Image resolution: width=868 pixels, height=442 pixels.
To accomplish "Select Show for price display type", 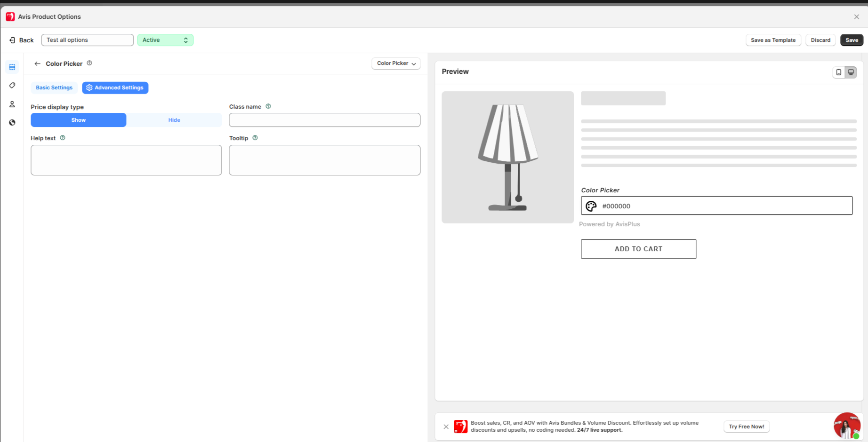I will 79,120.
